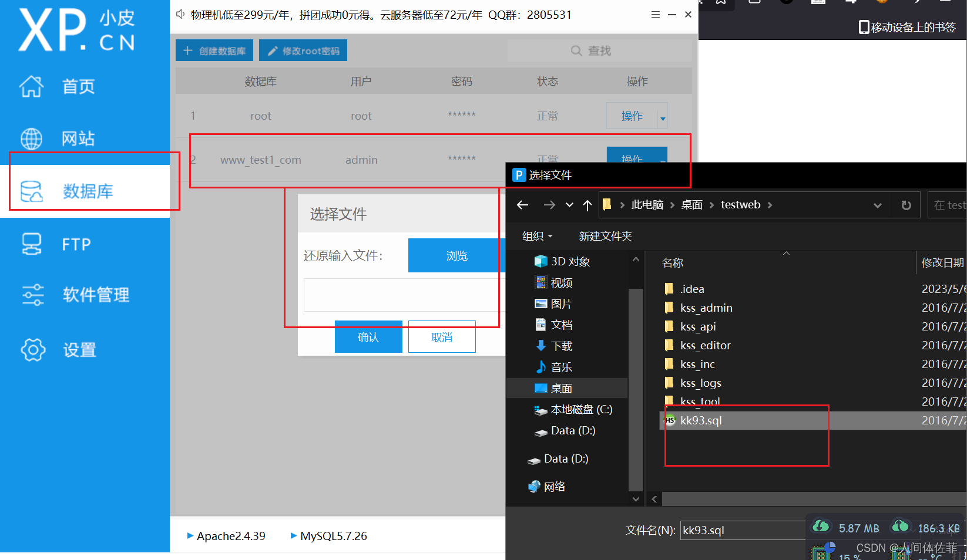Open 移动设备上的书签 in browser window
Viewport: 967px width, 560px height.
907,27
